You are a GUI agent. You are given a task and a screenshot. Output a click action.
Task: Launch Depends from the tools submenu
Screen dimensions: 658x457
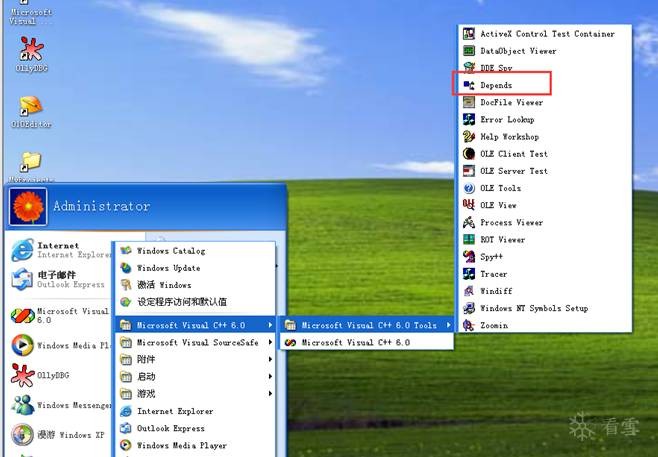tap(496, 85)
